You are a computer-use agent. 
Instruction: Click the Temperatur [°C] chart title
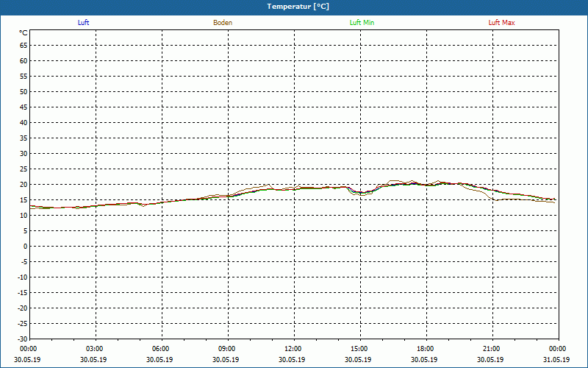coord(298,7)
